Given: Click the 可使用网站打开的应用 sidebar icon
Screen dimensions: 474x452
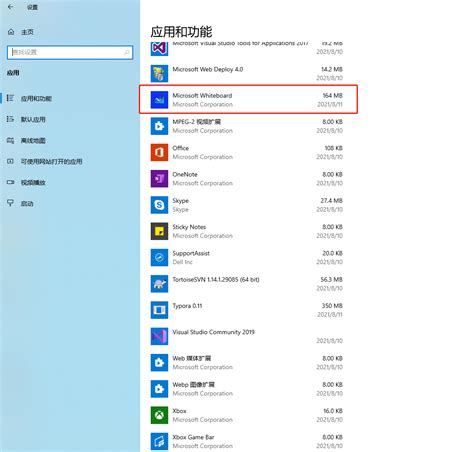Looking at the screenshot, I should pos(10,161).
